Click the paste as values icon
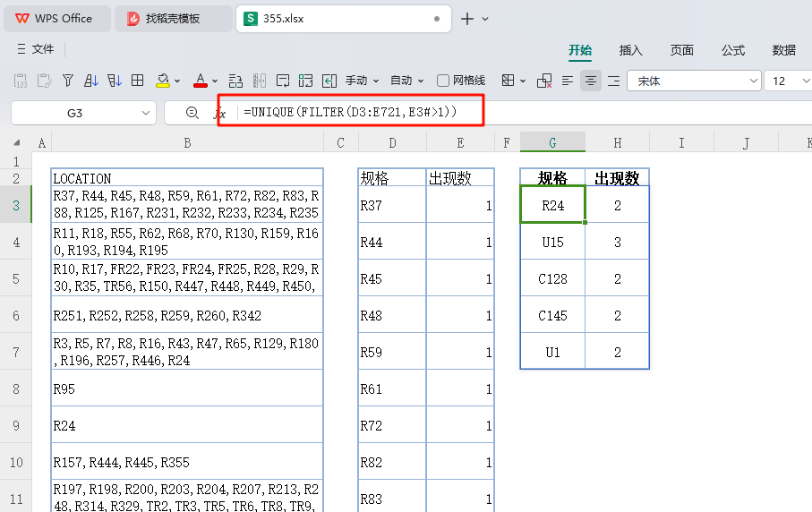 [21, 81]
